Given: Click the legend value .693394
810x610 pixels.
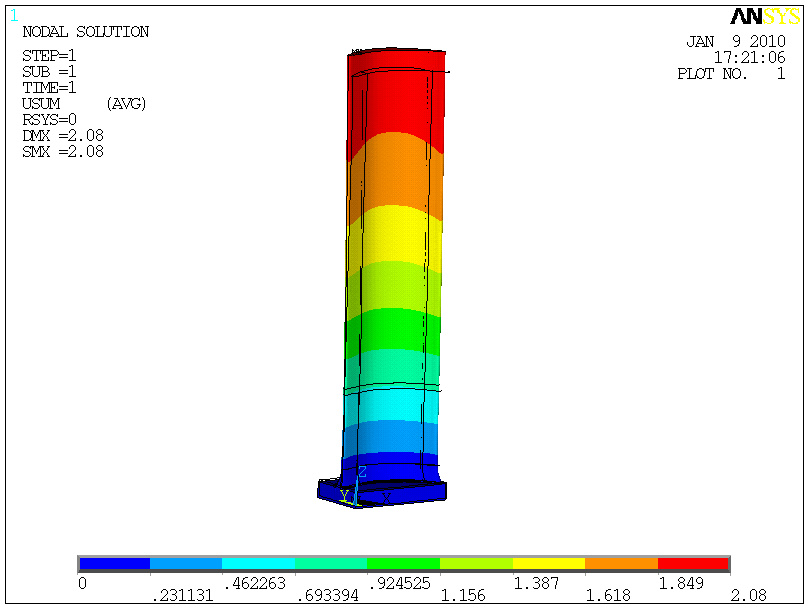Looking at the screenshot, I should [x=328, y=596].
